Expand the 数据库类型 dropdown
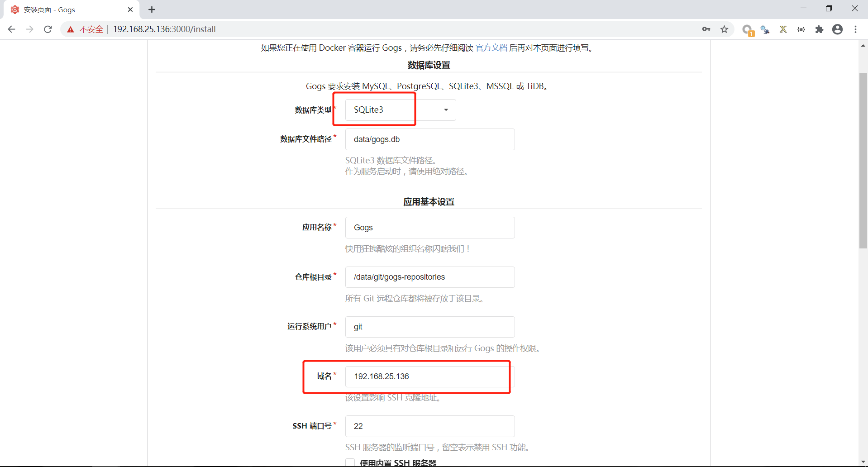Image resolution: width=868 pixels, height=467 pixels. coord(401,110)
